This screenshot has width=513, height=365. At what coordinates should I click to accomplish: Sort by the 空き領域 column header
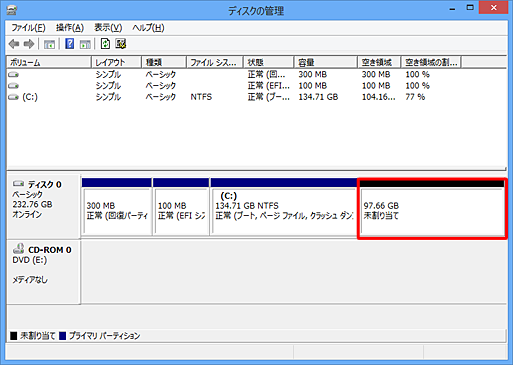[379, 62]
